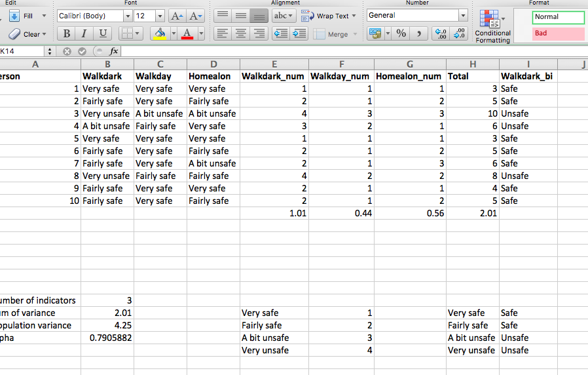Click the insert function fx icon
This screenshot has height=375, width=588.
[113, 51]
